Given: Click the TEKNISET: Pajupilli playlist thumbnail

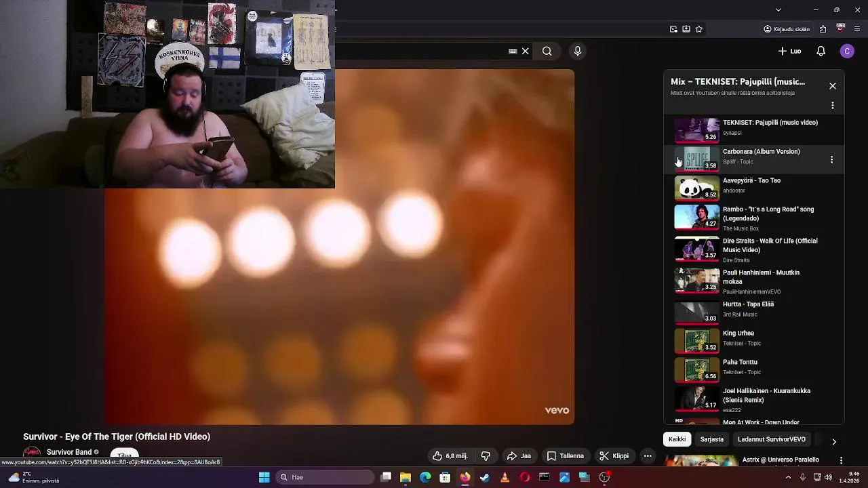Looking at the screenshot, I should pos(696,129).
